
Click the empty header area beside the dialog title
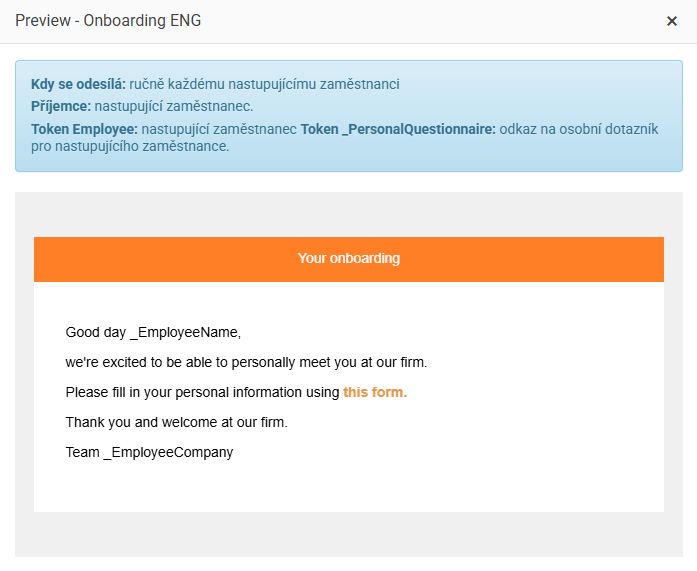430,21
